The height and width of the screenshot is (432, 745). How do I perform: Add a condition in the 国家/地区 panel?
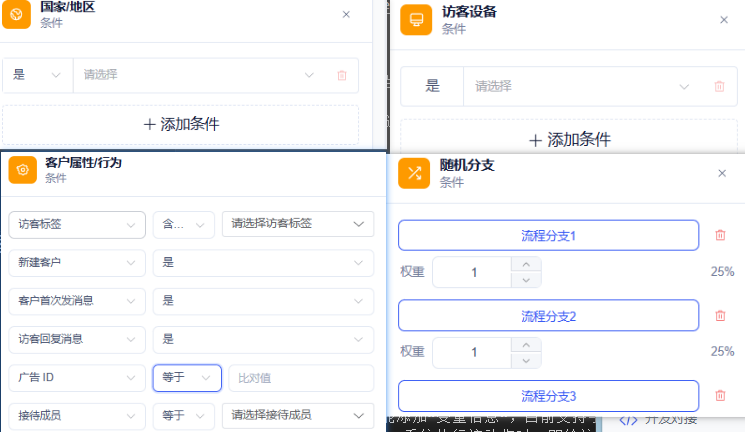click(181, 125)
